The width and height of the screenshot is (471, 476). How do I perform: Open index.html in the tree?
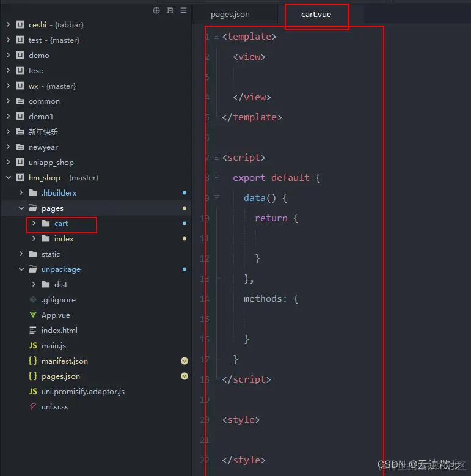tap(59, 331)
